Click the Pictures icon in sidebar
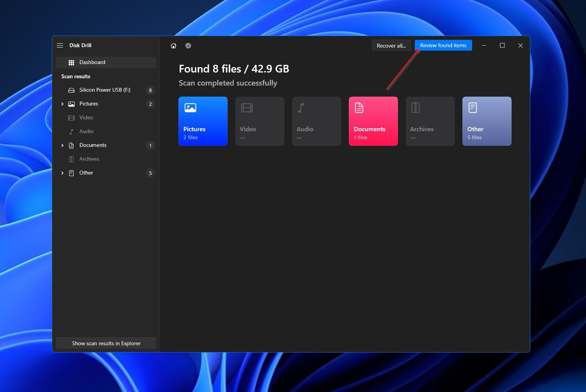This screenshot has width=586, height=392. tap(71, 104)
